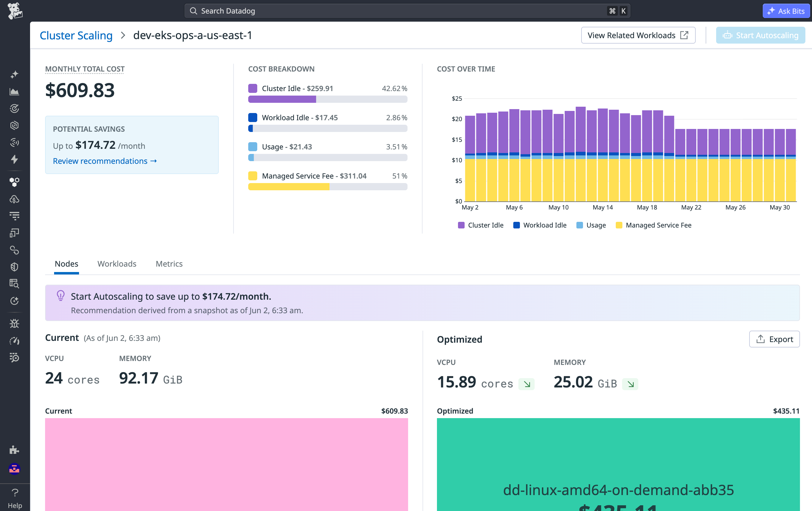Click View Related Workloads button
Image resolution: width=812 pixels, height=511 pixels.
638,35
